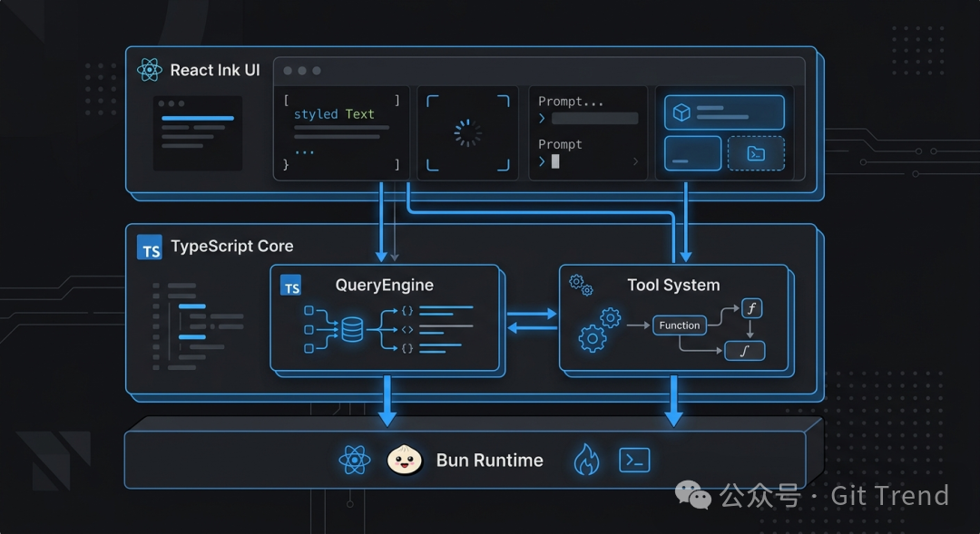Viewport: 980px width, 534px height.
Task: Click the React atom icon in the Bun Runtime bar
Action: pyautogui.click(x=355, y=461)
